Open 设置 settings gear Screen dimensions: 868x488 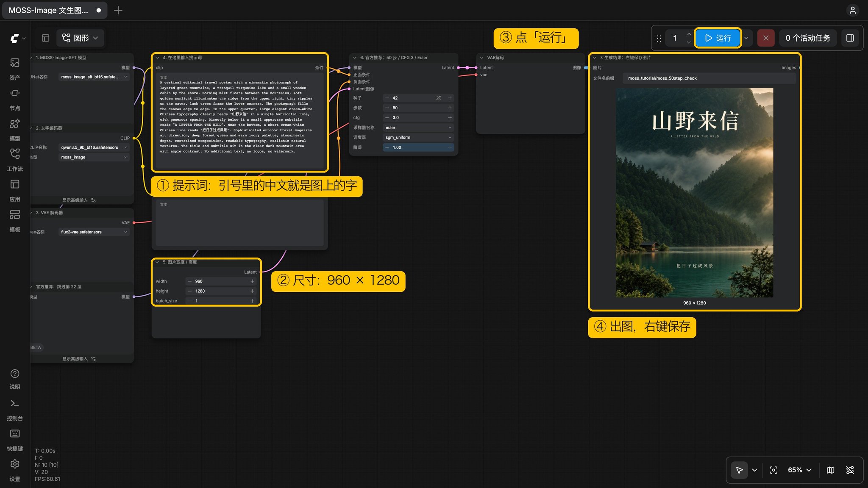click(x=15, y=470)
